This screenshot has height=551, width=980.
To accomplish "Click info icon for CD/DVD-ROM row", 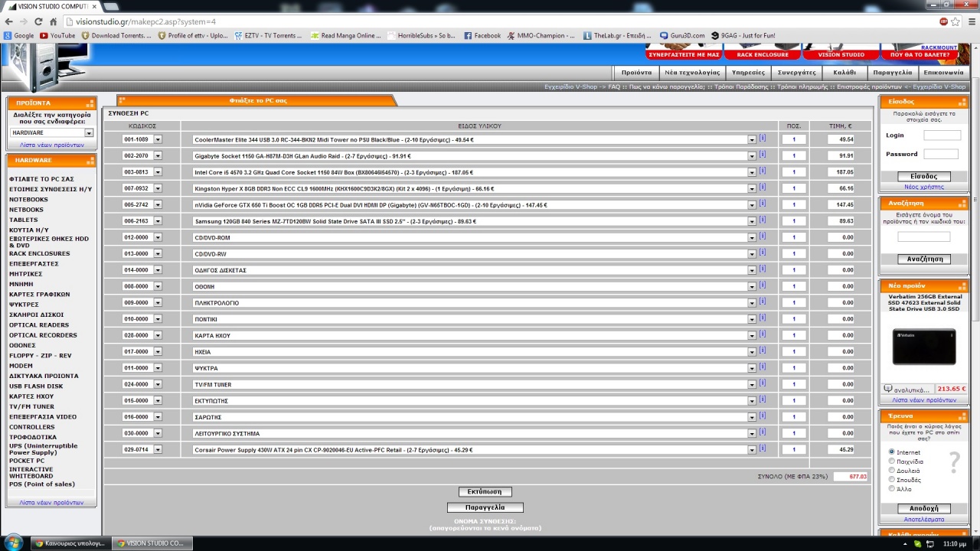I will (763, 236).
